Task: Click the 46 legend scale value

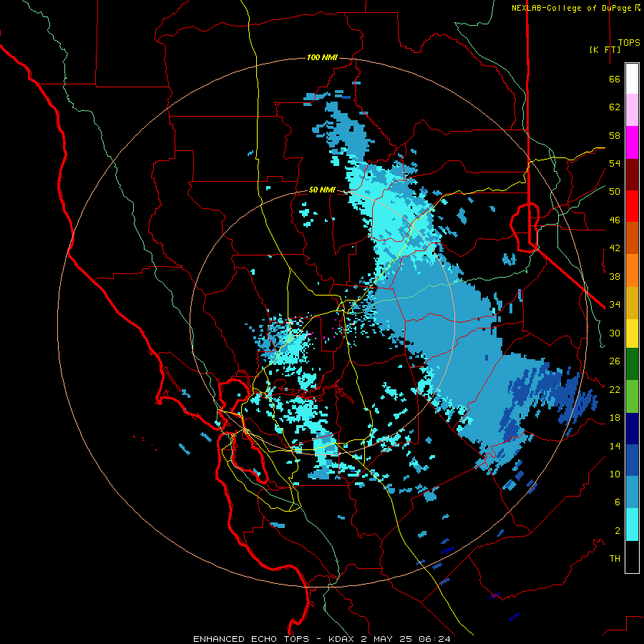Action: [x=615, y=220]
